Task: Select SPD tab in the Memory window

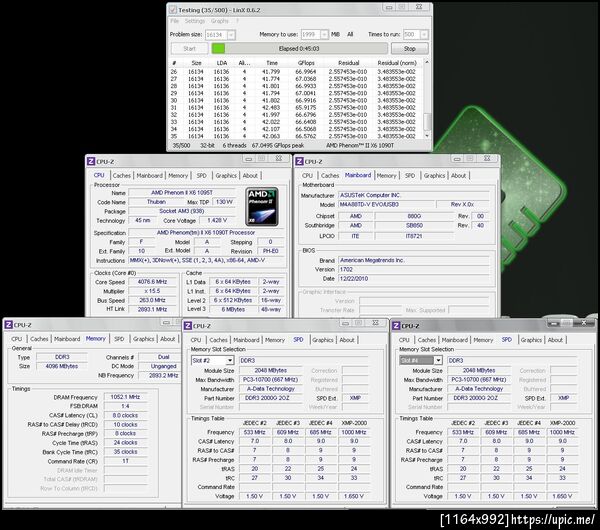Action: tap(119, 339)
